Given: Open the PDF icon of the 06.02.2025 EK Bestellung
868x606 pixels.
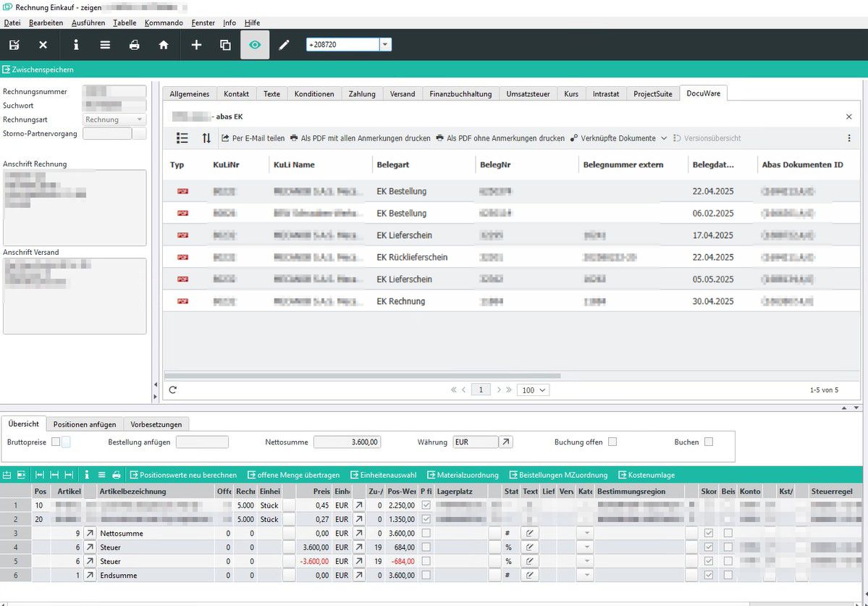Looking at the screenshot, I should [x=182, y=213].
